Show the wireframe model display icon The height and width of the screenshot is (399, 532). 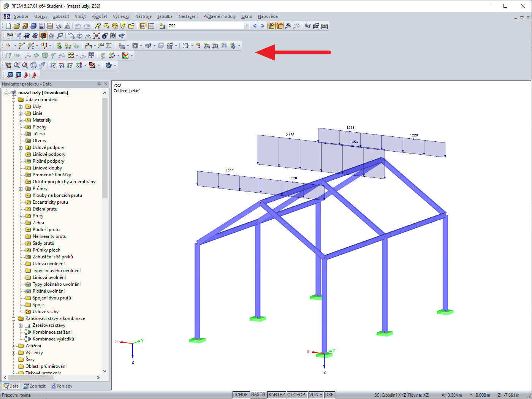(x=33, y=65)
